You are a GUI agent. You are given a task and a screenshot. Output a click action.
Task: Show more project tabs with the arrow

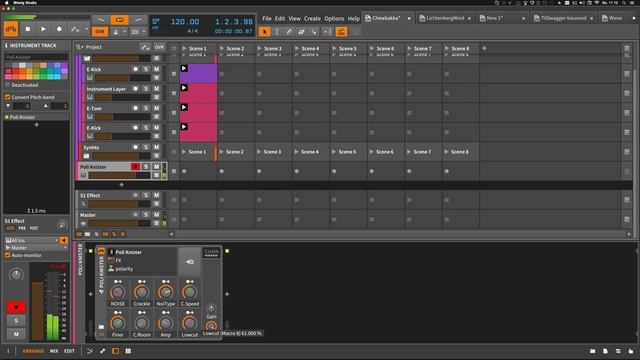pos(634,18)
